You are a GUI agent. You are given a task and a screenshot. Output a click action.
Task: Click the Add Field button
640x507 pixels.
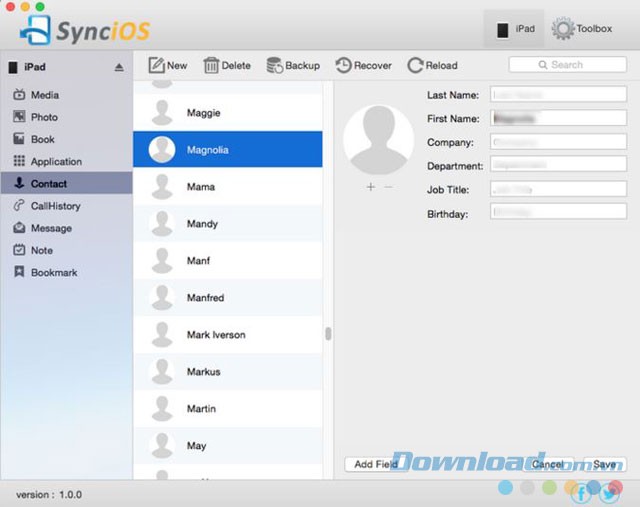(x=376, y=464)
